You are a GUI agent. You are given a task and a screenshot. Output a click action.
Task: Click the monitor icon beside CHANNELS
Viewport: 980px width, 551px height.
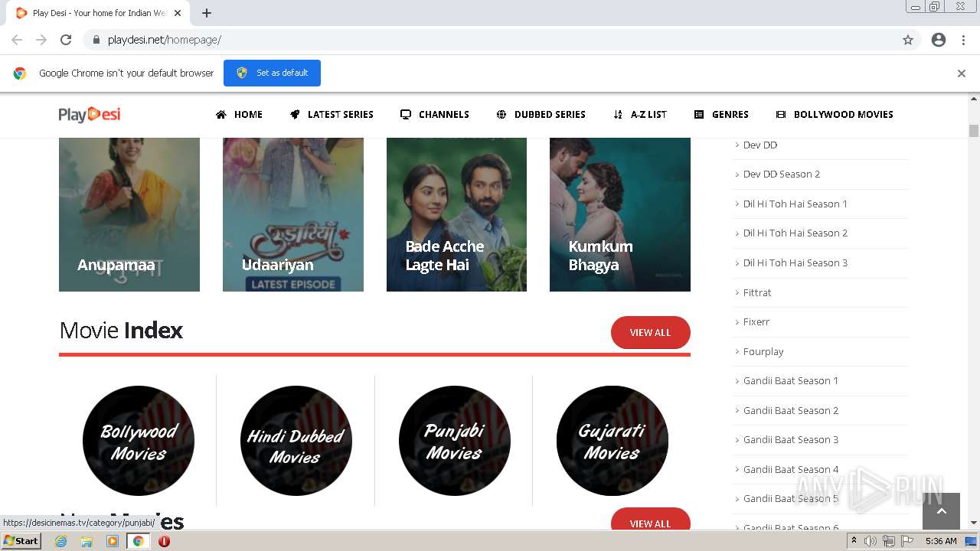click(x=406, y=115)
